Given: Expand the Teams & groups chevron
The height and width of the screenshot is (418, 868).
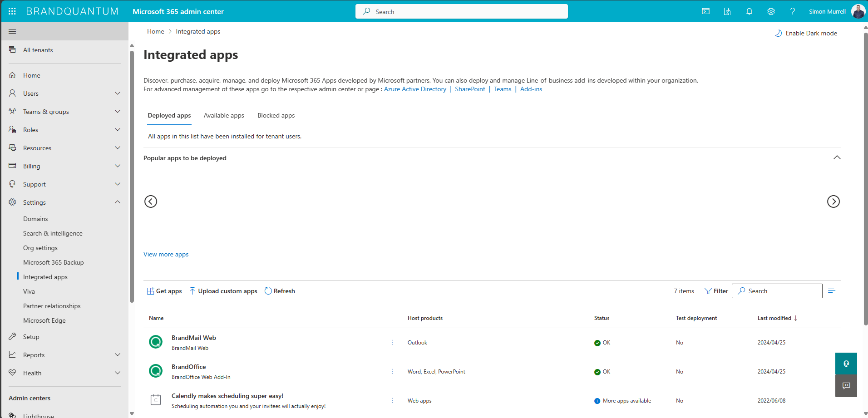Looking at the screenshot, I should click(118, 112).
